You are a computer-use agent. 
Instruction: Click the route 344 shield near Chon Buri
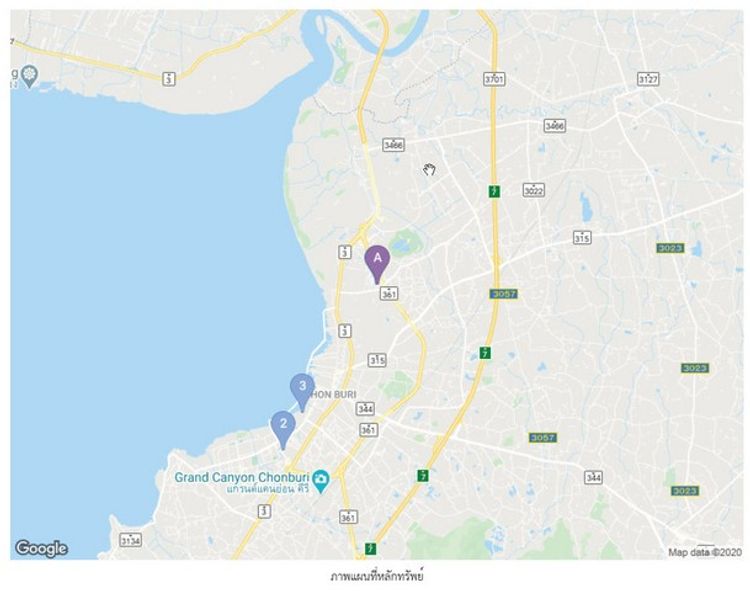pos(365,409)
